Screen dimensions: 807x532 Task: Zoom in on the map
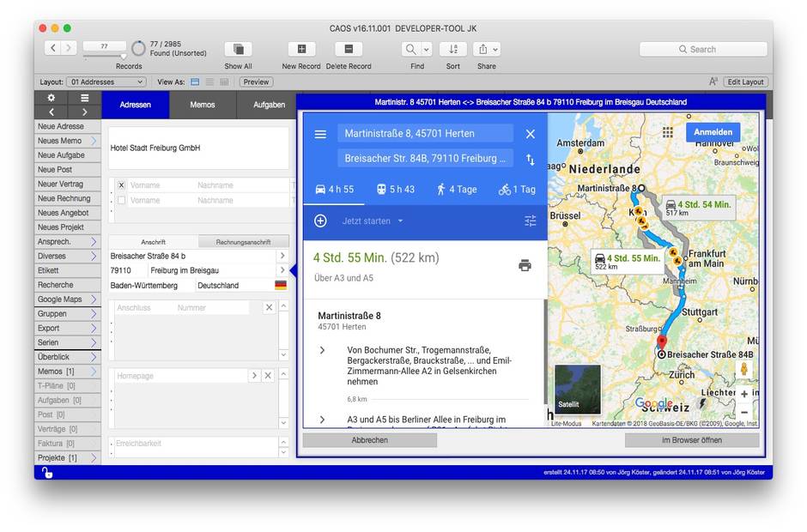coord(744,394)
